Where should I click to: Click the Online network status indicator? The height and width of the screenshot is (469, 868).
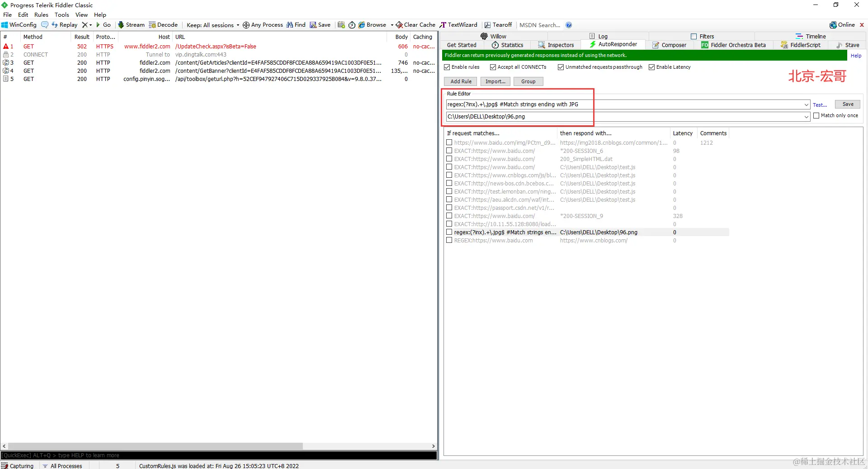842,25
